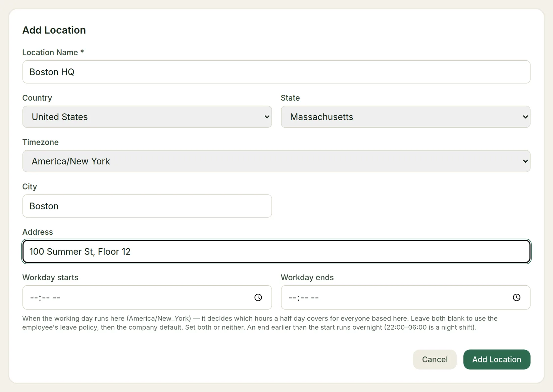
Task: Open clock picker in Workday ends field
Action: (x=516, y=297)
